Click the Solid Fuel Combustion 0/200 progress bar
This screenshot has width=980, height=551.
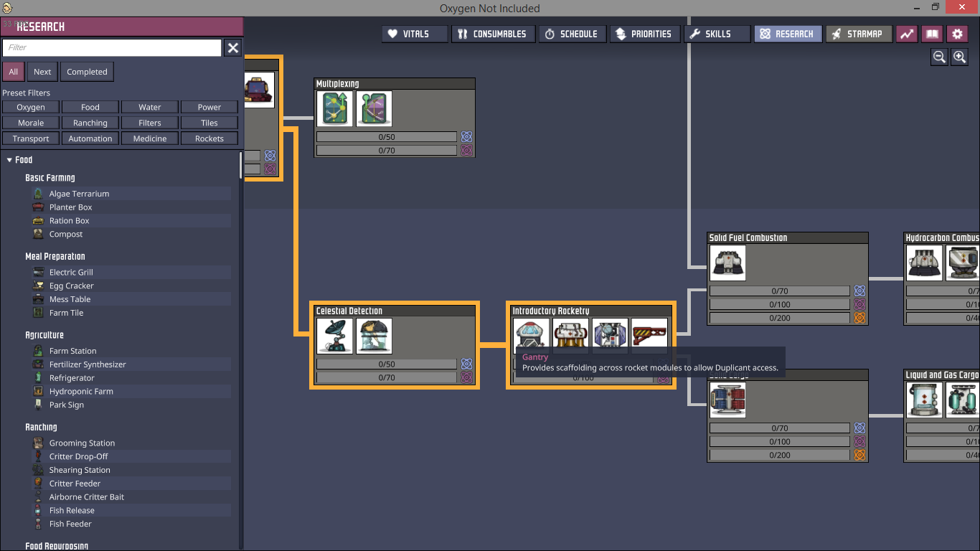[780, 319]
